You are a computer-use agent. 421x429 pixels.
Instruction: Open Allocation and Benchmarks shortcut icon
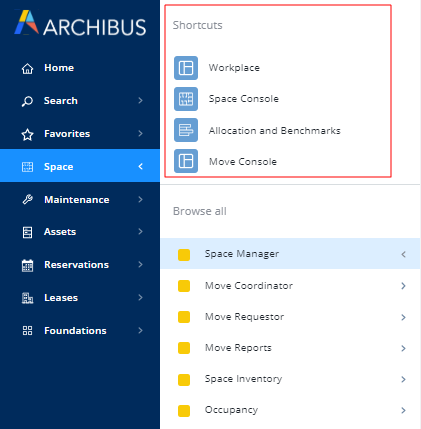tap(186, 130)
